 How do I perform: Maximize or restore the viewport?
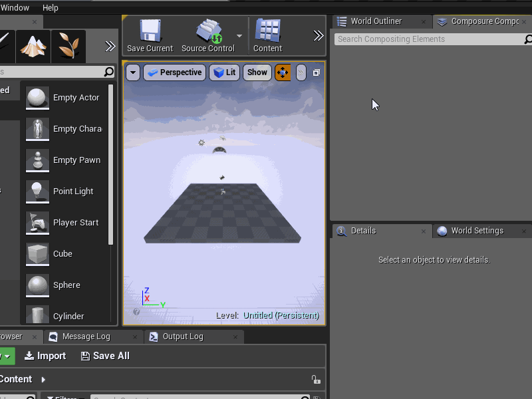317,72
